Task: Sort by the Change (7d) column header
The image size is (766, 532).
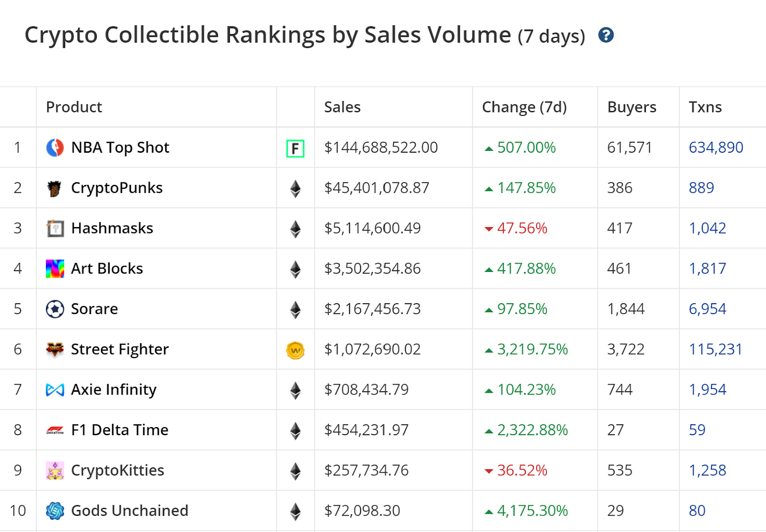Action: tap(524, 107)
